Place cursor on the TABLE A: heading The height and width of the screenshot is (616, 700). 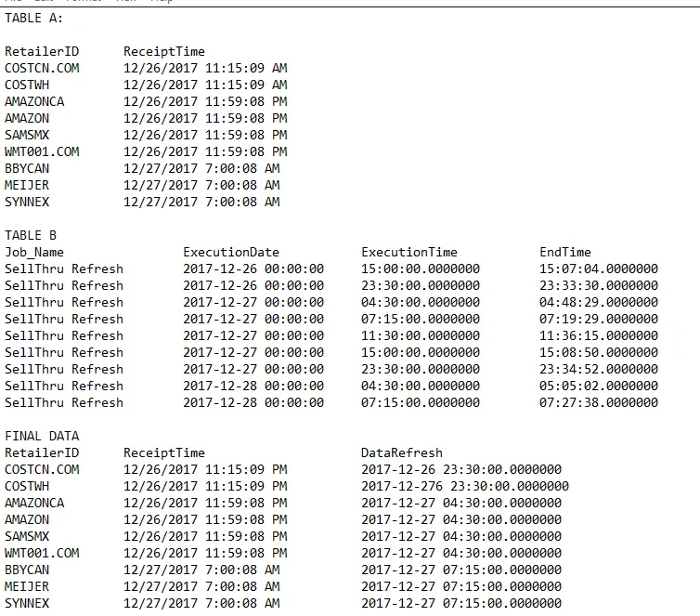pos(34,19)
